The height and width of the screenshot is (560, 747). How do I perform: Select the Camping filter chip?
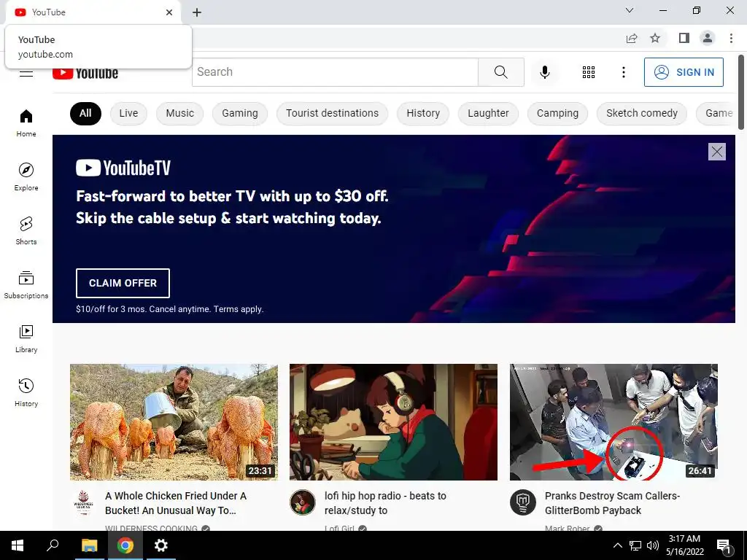(x=557, y=113)
